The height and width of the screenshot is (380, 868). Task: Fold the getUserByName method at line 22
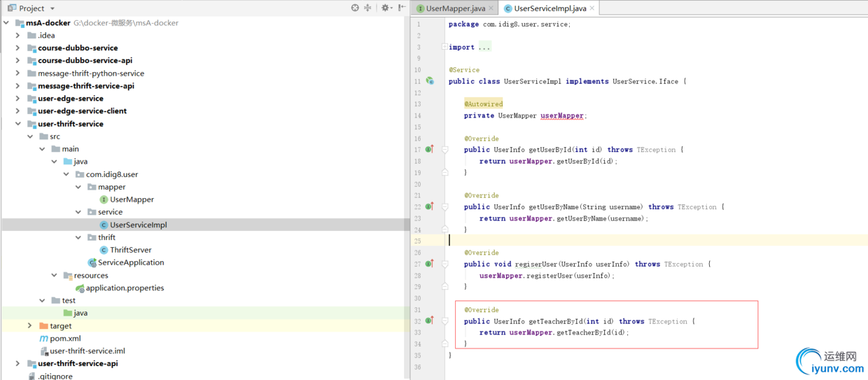coord(444,206)
